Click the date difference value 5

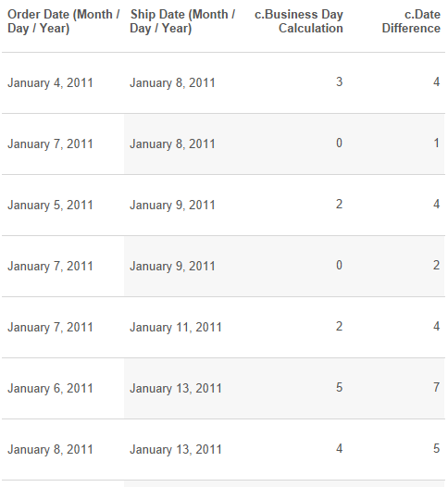tap(437, 448)
